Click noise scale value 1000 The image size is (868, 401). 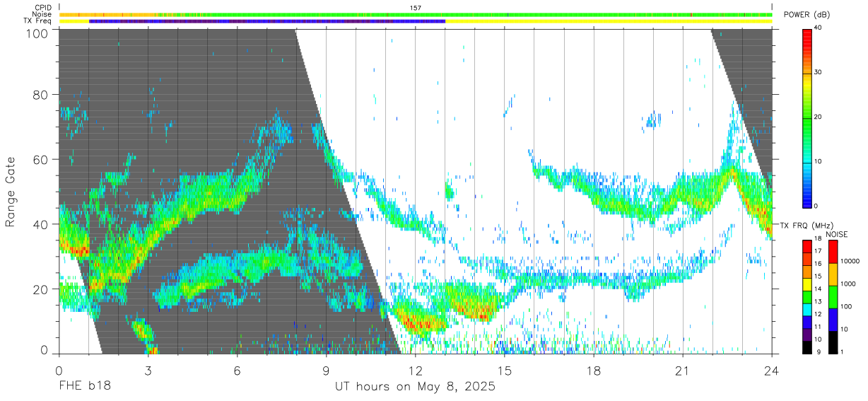(x=849, y=284)
